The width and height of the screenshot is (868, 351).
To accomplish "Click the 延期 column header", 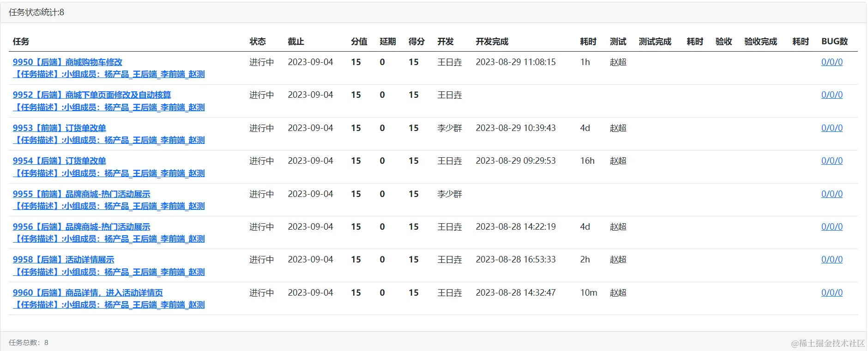I will pos(388,42).
